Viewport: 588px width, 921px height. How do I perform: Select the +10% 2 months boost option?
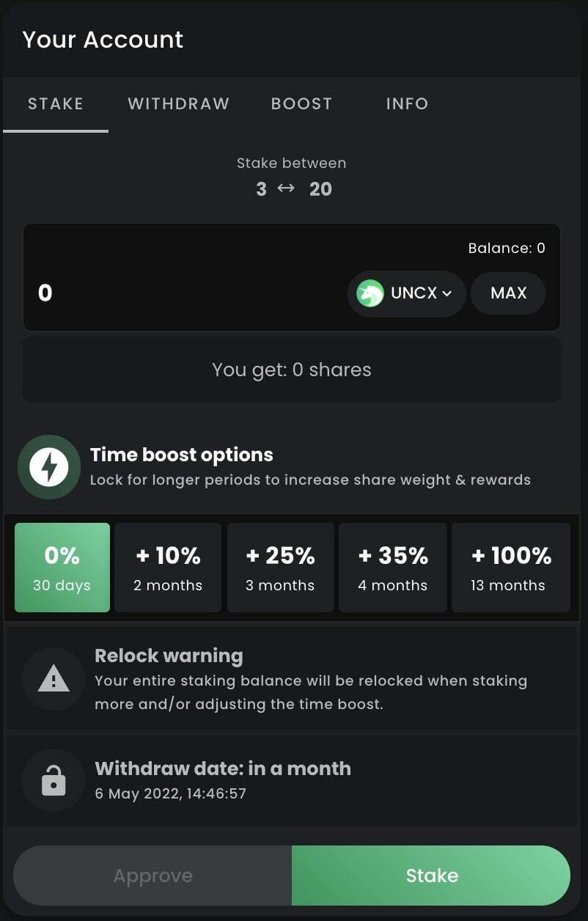pos(168,568)
